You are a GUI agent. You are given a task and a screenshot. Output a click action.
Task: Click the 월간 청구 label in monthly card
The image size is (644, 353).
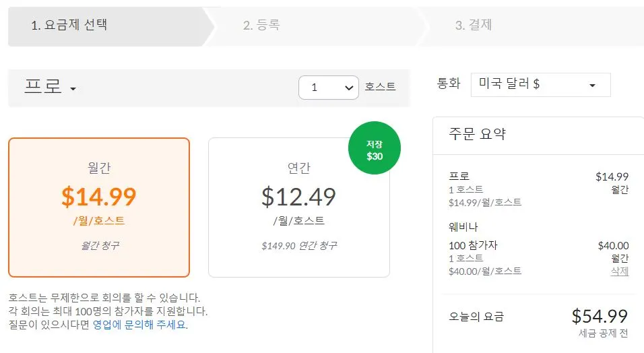tap(99, 246)
